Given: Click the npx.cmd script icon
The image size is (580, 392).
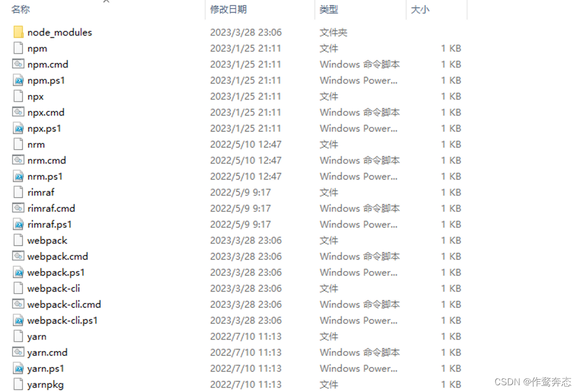Looking at the screenshot, I should [18, 112].
